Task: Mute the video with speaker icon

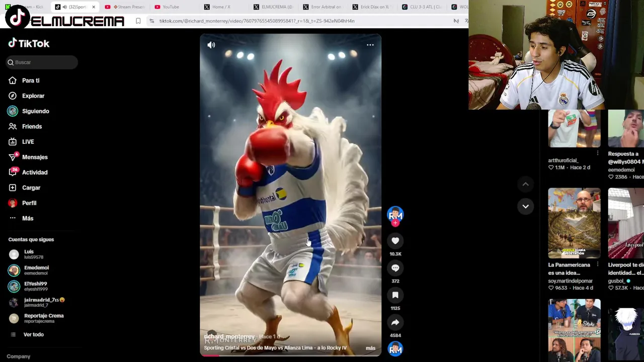Action: [x=211, y=45]
